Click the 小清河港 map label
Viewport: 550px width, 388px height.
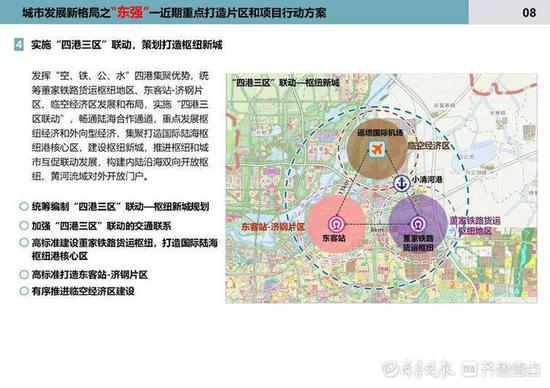point(427,180)
